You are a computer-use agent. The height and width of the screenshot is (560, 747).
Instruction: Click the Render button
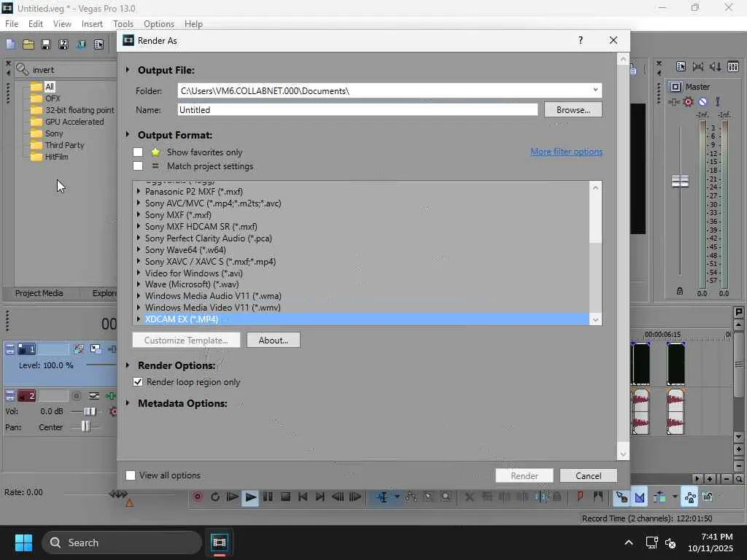[x=524, y=475]
